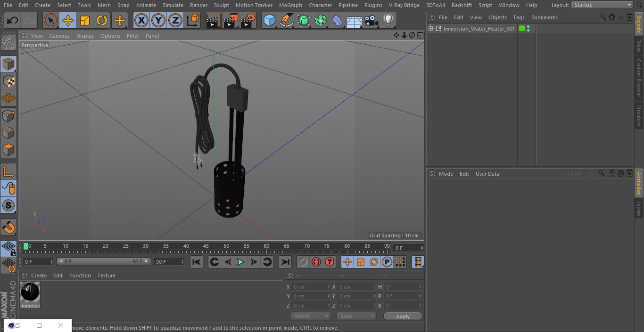Screen dimensions: 644x332
Task: Open the Scale mode dropdown
Action: pyautogui.click(x=356, y=316)
